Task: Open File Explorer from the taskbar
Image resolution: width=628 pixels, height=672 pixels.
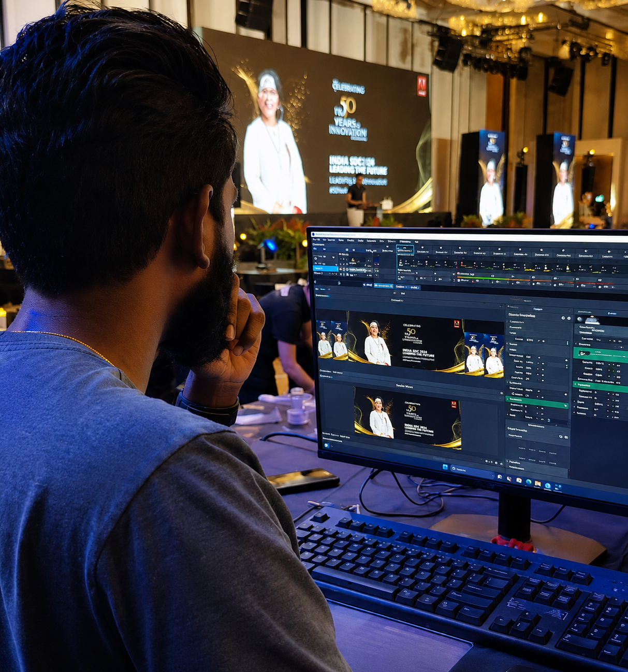Action: tap(538, 484)
